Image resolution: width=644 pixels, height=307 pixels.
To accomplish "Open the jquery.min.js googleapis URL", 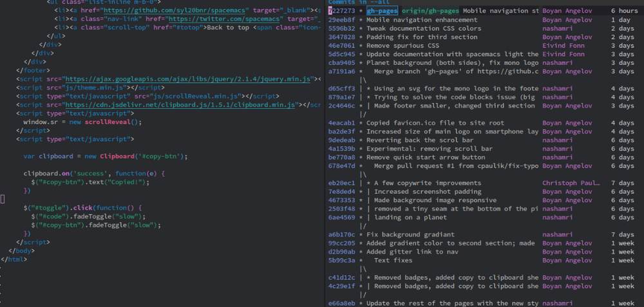I will click(x=188, y=79).
